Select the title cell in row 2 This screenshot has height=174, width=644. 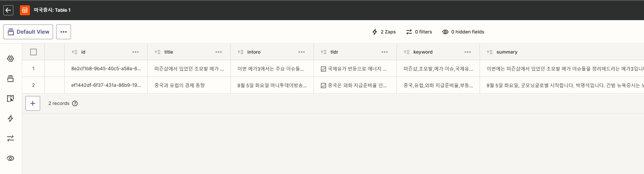[x=189, y=85]
